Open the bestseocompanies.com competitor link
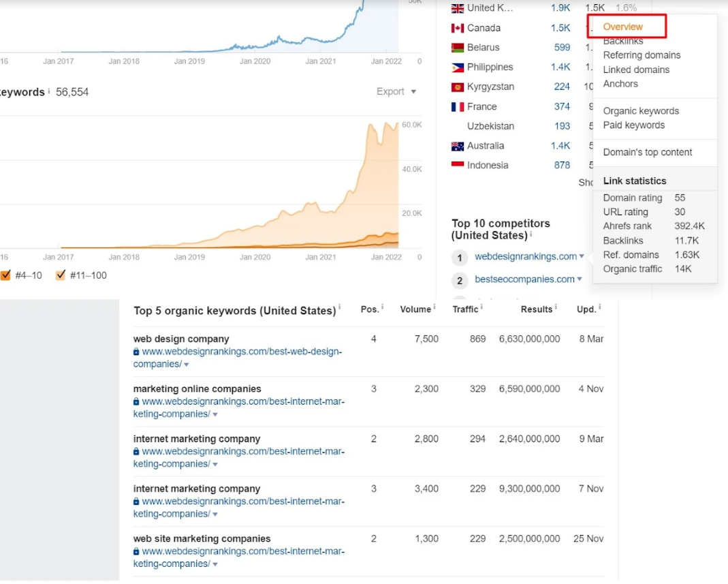 [x=526, y=280]
